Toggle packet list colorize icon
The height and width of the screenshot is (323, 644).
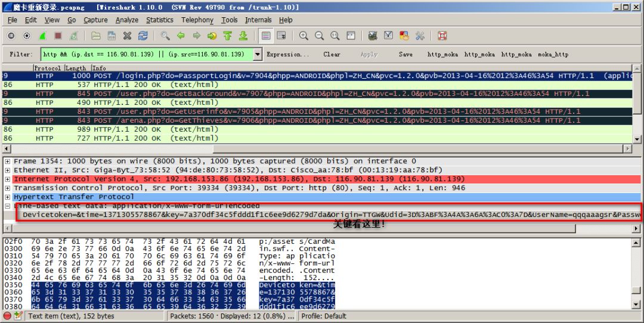(x=266, y=36)
